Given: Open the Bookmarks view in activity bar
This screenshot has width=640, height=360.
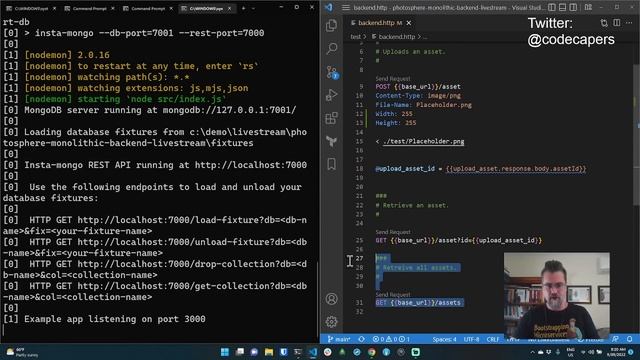Looking at the screenshot, I should 331,164.
